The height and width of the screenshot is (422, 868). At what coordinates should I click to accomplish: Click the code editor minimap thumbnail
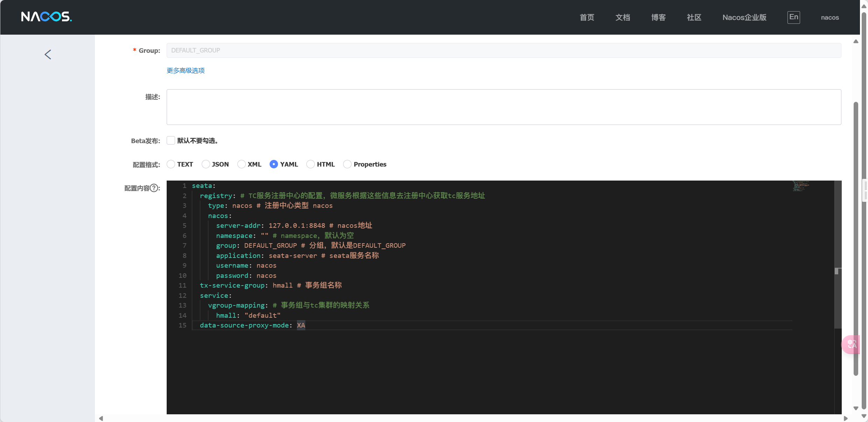point(801,186)
